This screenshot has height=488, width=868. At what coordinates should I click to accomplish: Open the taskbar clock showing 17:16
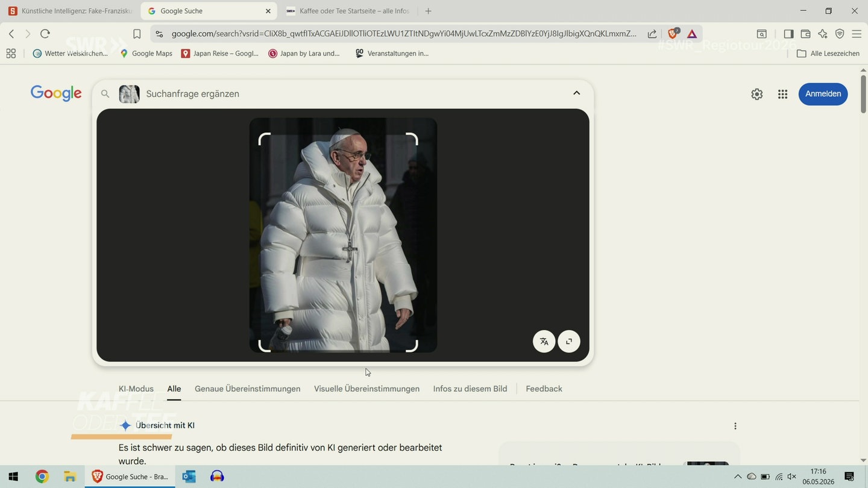[818, 477]
